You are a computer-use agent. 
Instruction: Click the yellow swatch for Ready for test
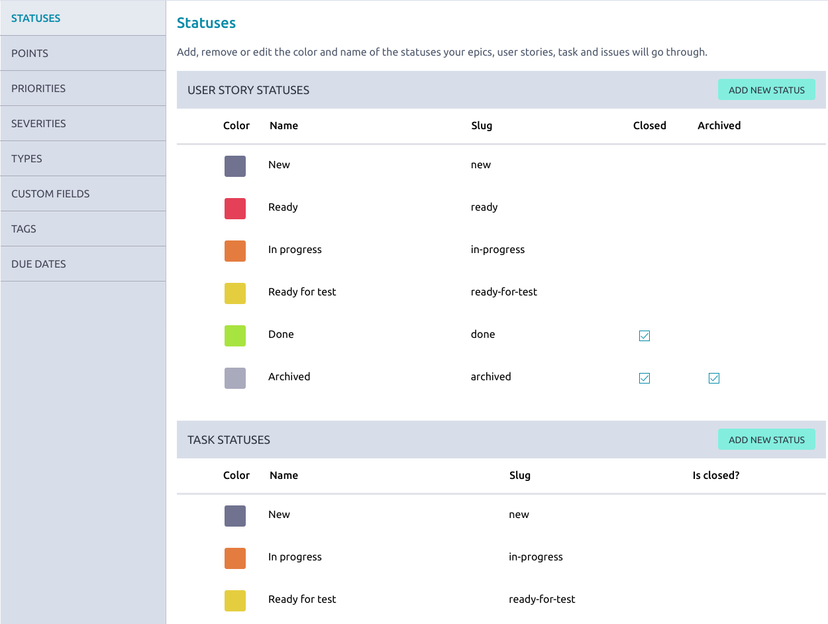(234, 293)
